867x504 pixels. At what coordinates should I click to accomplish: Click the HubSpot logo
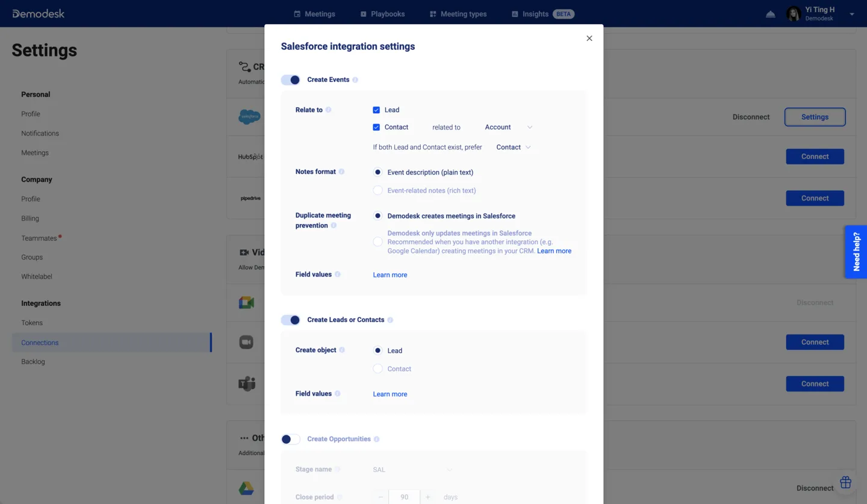[250, 157]
